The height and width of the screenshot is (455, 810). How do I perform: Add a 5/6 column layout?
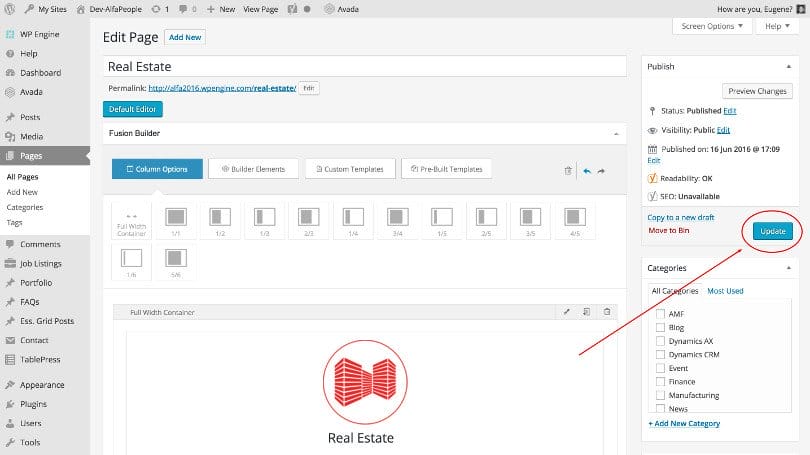point(176,262)
